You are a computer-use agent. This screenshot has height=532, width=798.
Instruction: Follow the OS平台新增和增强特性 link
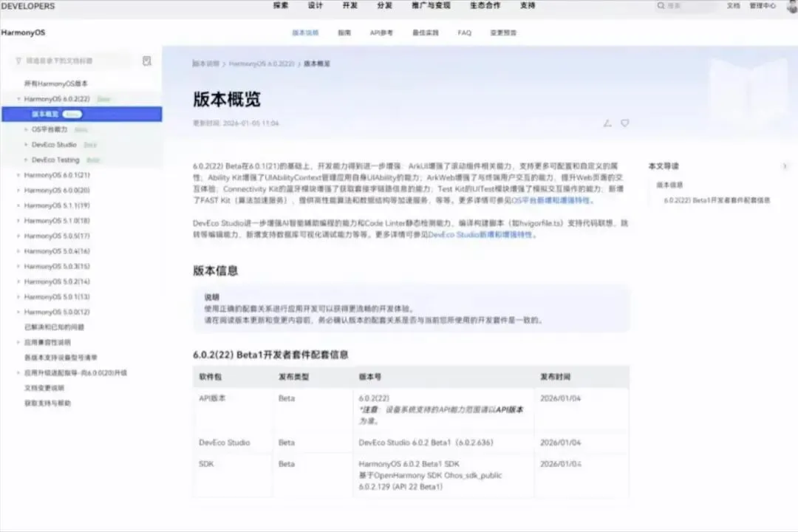pos(550,200)
